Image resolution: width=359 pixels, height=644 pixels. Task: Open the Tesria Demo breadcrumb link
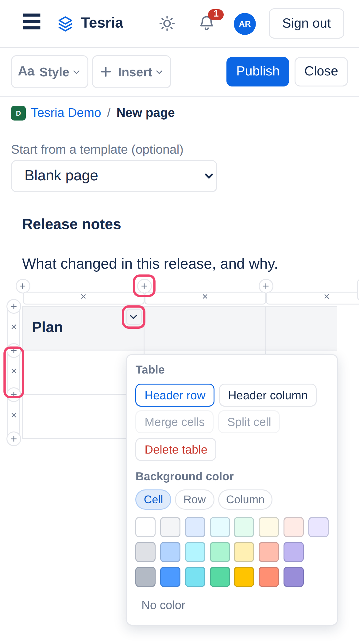pos(66,113)
